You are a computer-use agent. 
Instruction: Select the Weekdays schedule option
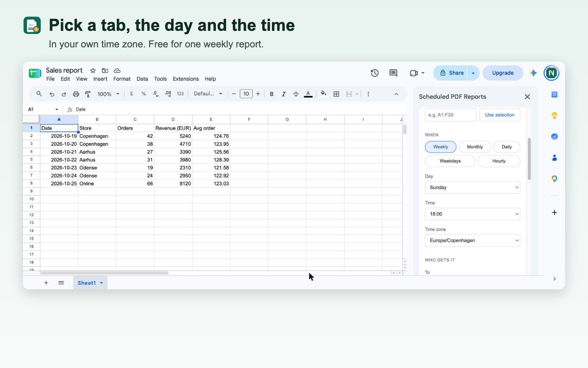pyautogui.click(x=450, y=161)
